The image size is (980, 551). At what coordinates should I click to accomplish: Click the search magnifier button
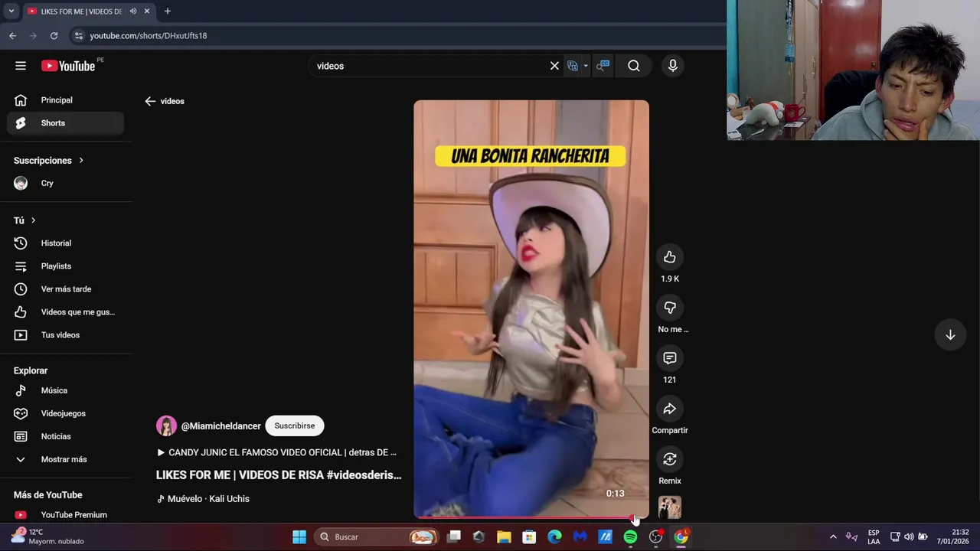(x=634, y=66)
